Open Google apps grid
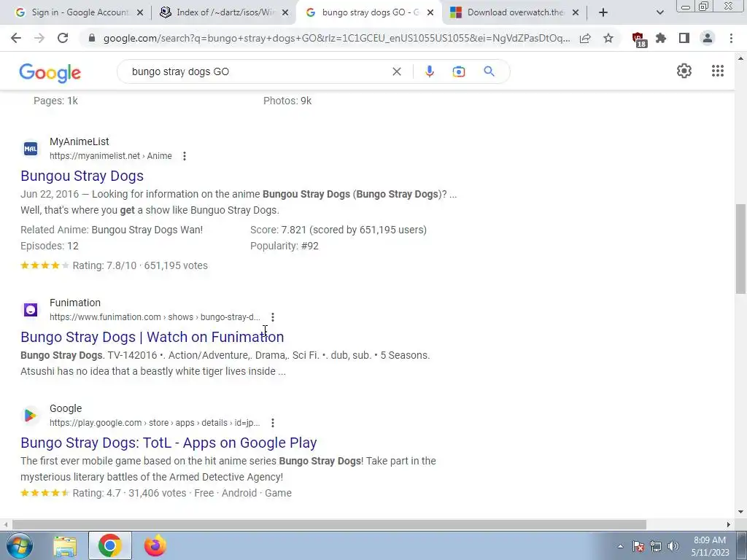This screenshot has height=560, width=747. click(718, 71)
